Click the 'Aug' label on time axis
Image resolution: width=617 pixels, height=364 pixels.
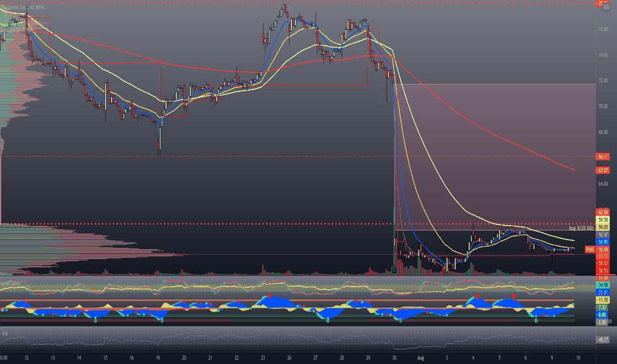pyautogui.click(x=420, y=358)
